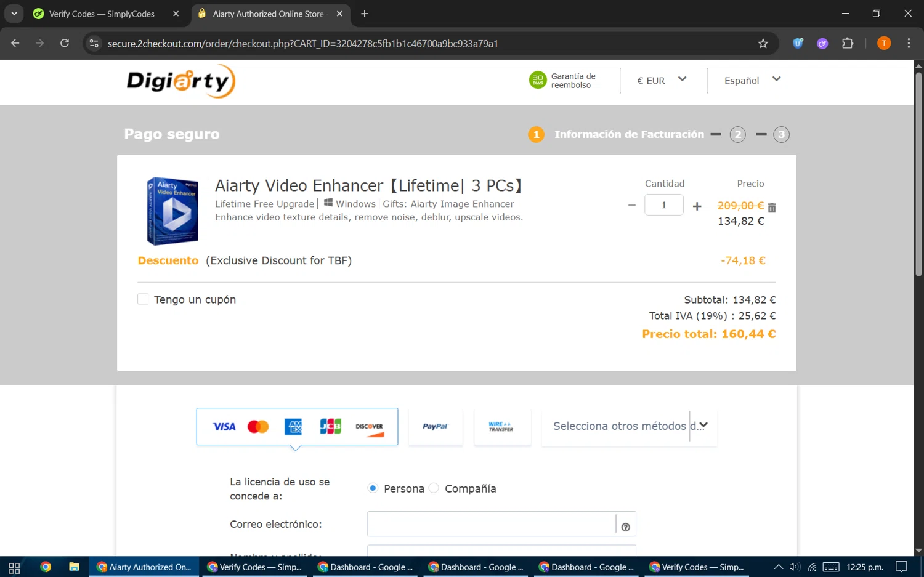Select the Compañía radio button

(434, 488)
